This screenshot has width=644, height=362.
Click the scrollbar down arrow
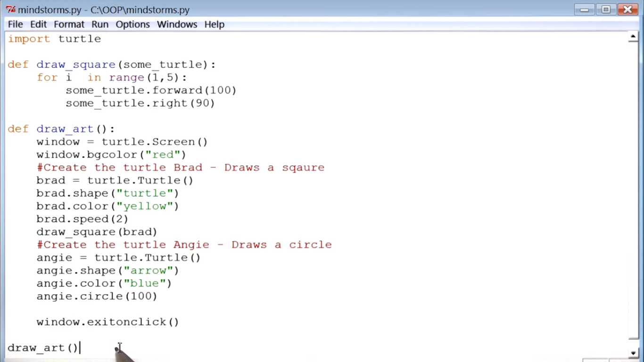pos(633,353)
